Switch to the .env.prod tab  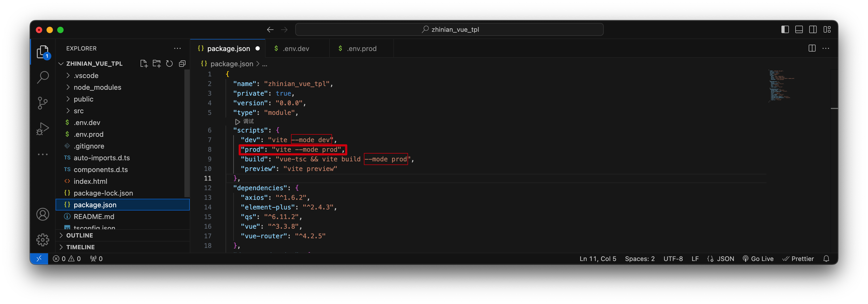coord(361,48)
